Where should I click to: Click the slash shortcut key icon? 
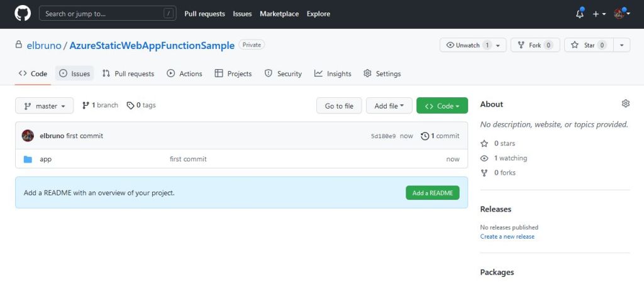pos(169,14)
